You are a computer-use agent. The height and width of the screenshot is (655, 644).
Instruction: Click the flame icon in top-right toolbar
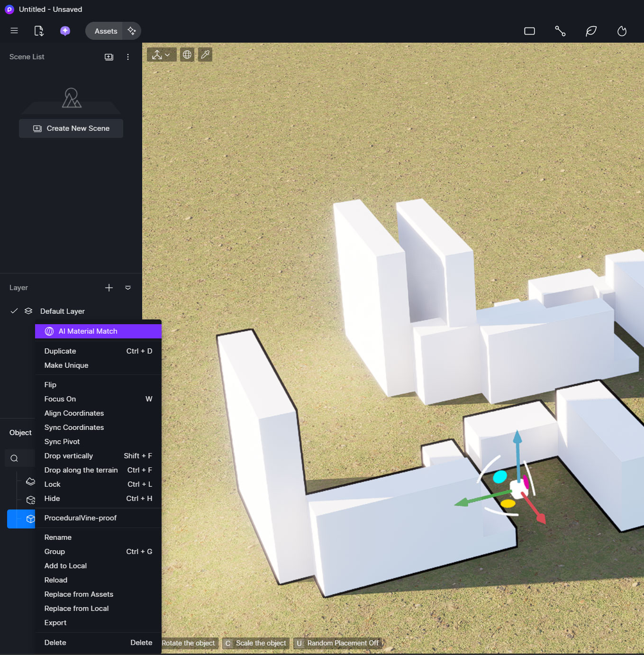(x=622, y=31)
